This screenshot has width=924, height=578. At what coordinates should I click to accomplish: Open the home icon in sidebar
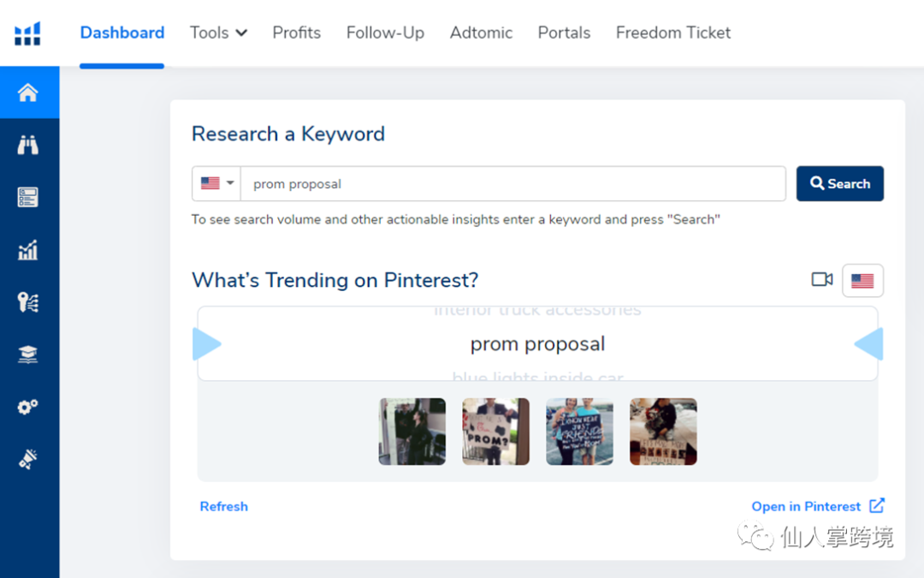[28, 92]
